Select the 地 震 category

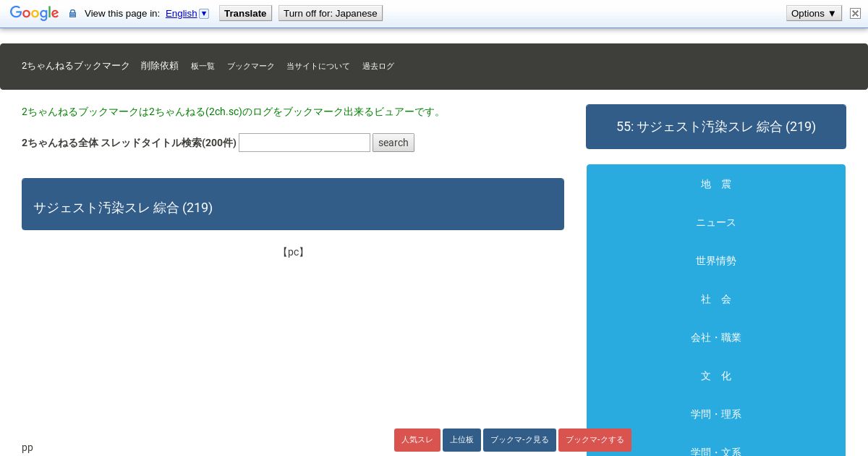[x=716, y=184]
